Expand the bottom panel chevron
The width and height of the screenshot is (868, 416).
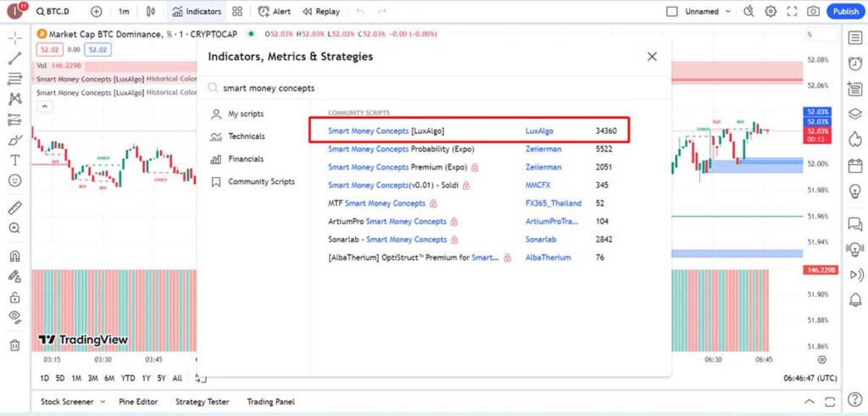point(810,402)
